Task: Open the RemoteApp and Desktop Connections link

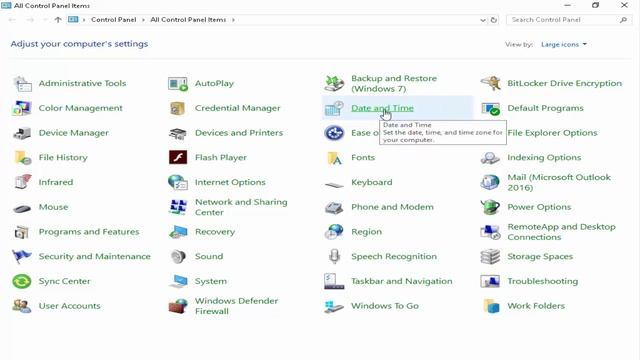Action: click(x=561, y=232)
